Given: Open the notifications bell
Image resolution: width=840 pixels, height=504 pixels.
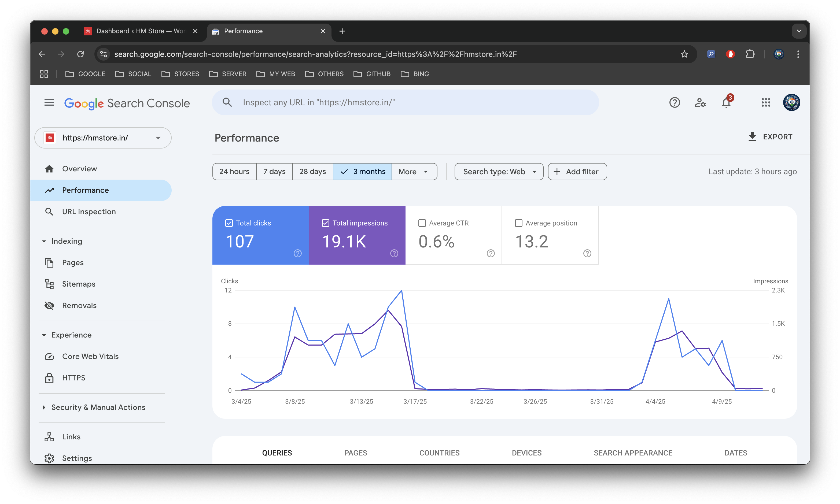Looking at the screenshot, I should 726,103.
